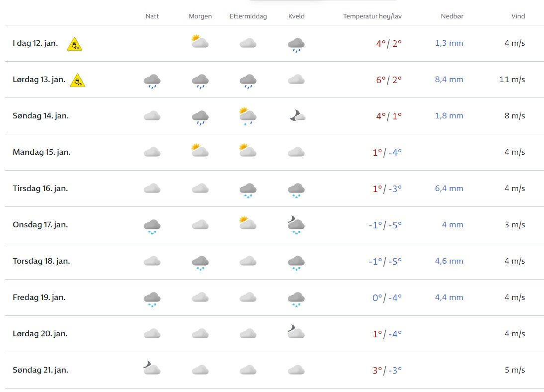Screen dimensions: 544x392
Task: Click the snowy night icon for Onsdag 17. jan.
Action: coord(152,226)
